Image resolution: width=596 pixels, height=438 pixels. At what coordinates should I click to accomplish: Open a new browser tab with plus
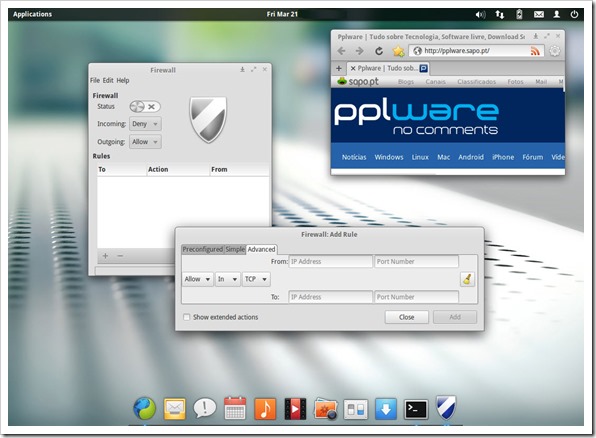click(339, 68)
